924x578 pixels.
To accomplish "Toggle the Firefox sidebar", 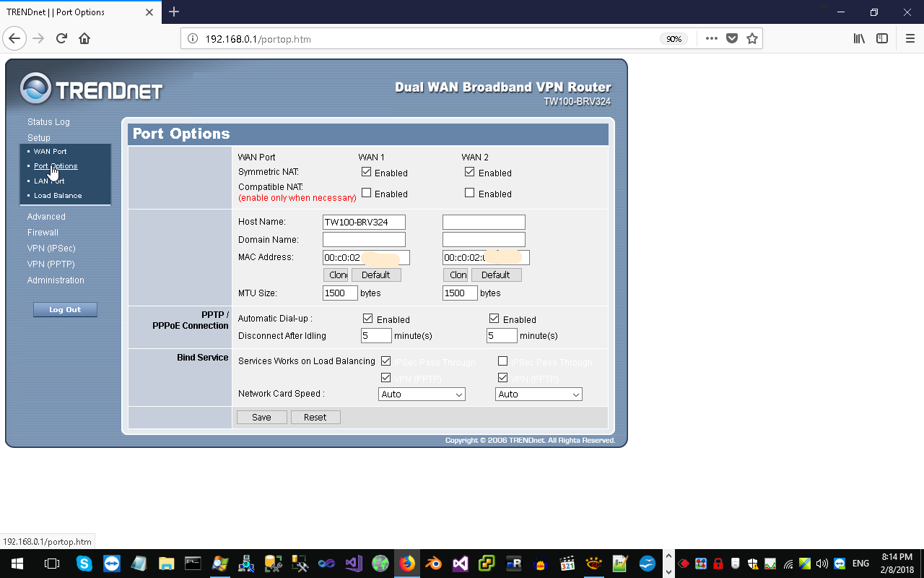I will pos(882,38).
